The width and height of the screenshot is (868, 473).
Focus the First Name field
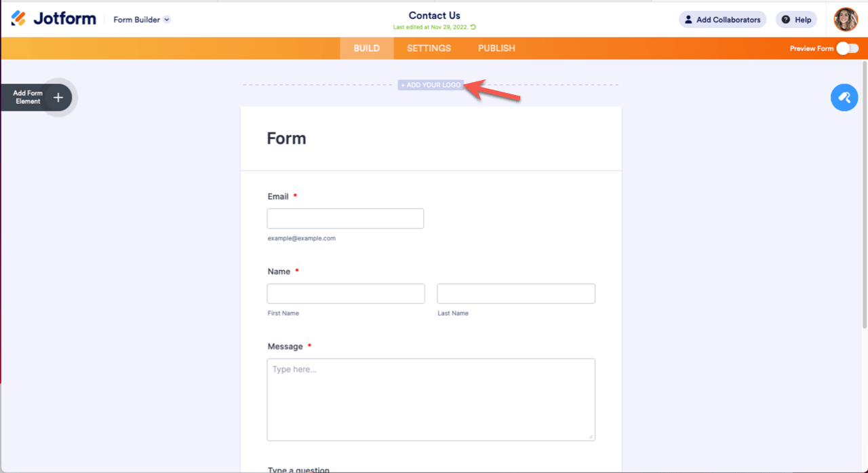[x=346, y=293]
